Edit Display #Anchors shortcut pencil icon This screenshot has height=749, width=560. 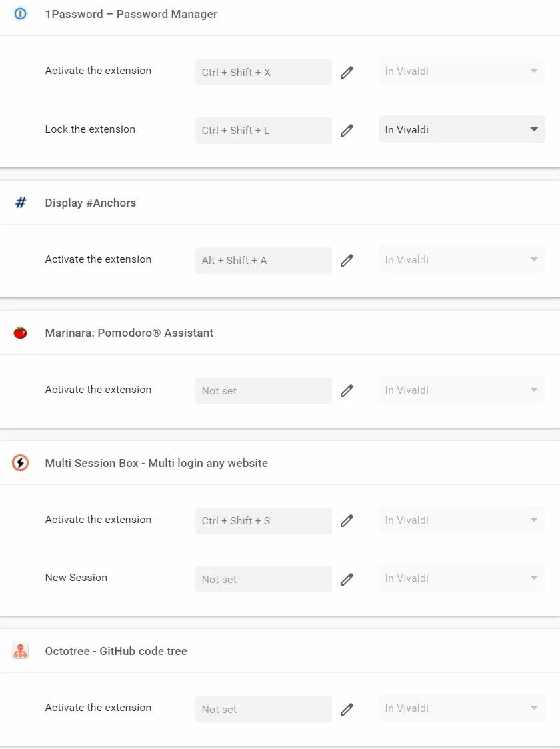pos(347,260)
